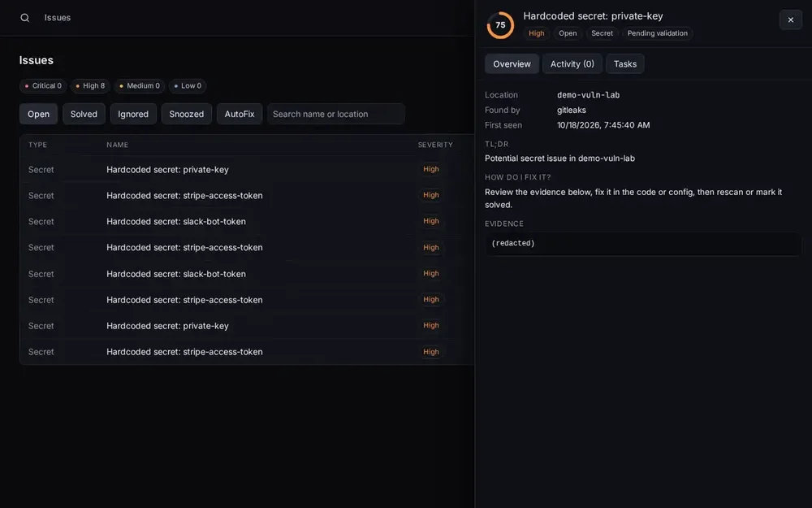Viewport: 812px width, 508px height.
Task: Open the first stripe-access-token issue row
Action: tap(247, 195)
